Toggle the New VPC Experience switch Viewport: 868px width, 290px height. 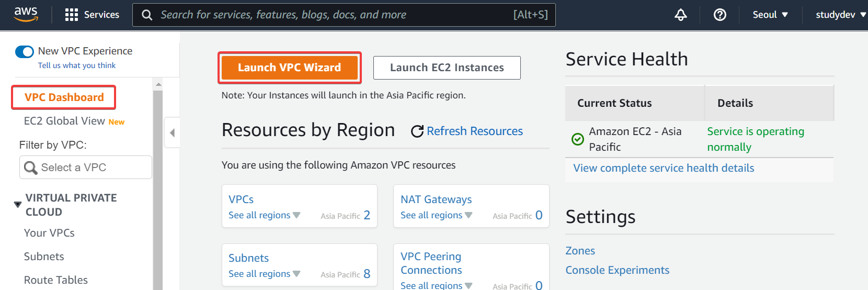point(25,51)
